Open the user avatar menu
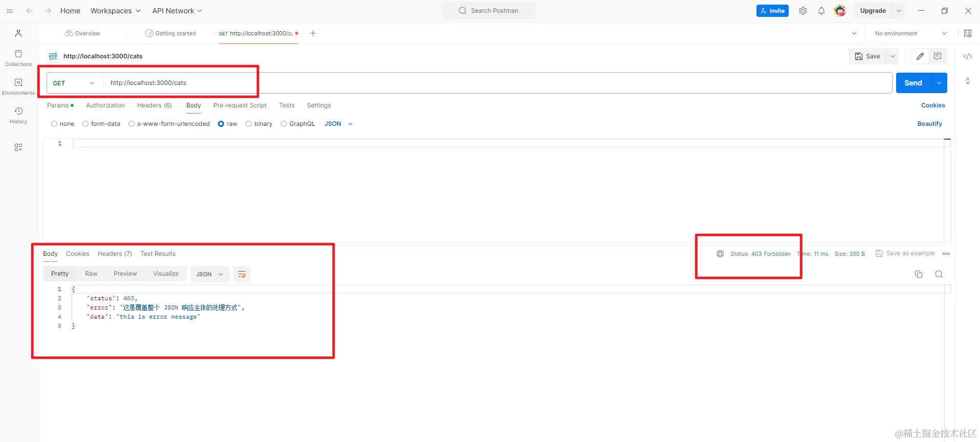Viewport: 980px width, 442px height. coord(840,11)
